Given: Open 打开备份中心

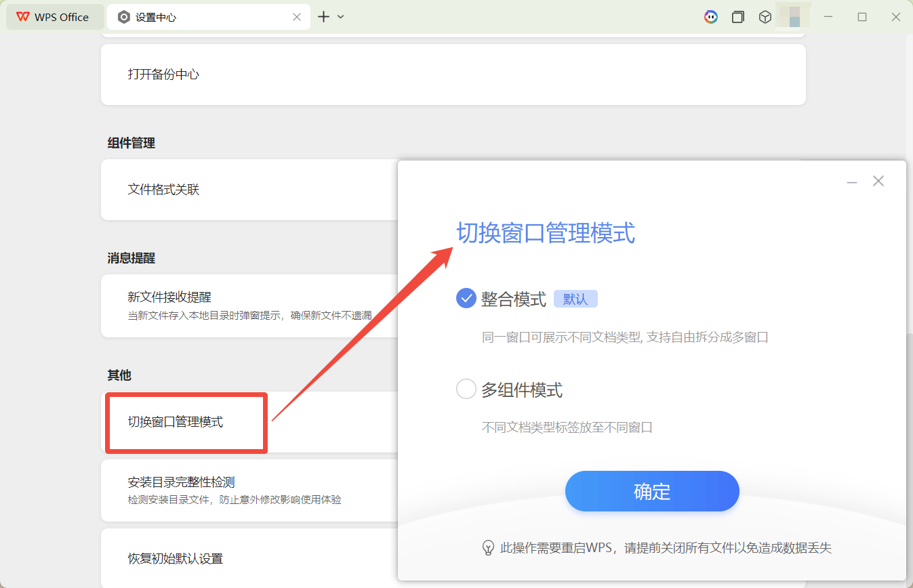Looking at the screenshot, I should point(453,75).
